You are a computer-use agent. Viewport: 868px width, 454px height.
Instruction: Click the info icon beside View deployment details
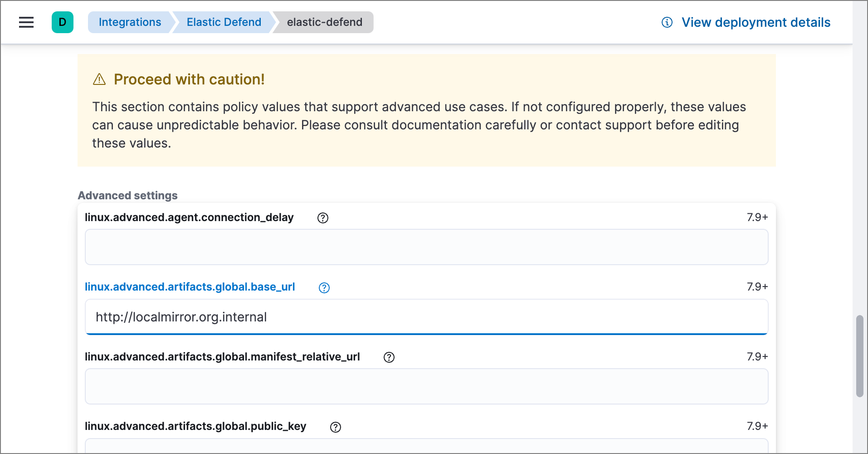pos(667,22)
